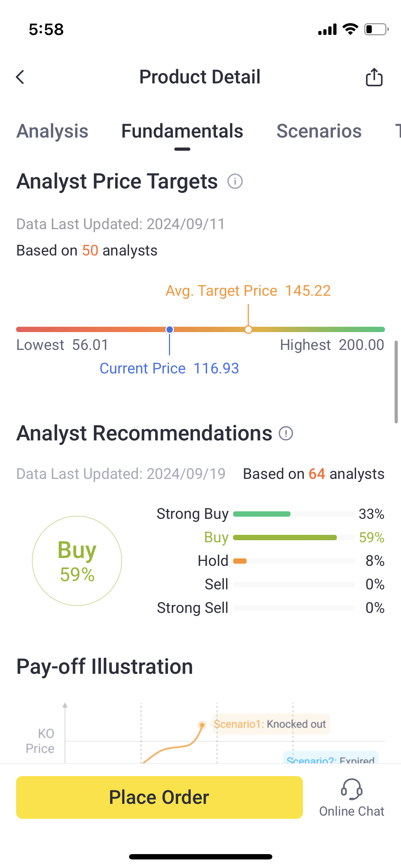Tap the cellular signal icon

pos(327,30)
